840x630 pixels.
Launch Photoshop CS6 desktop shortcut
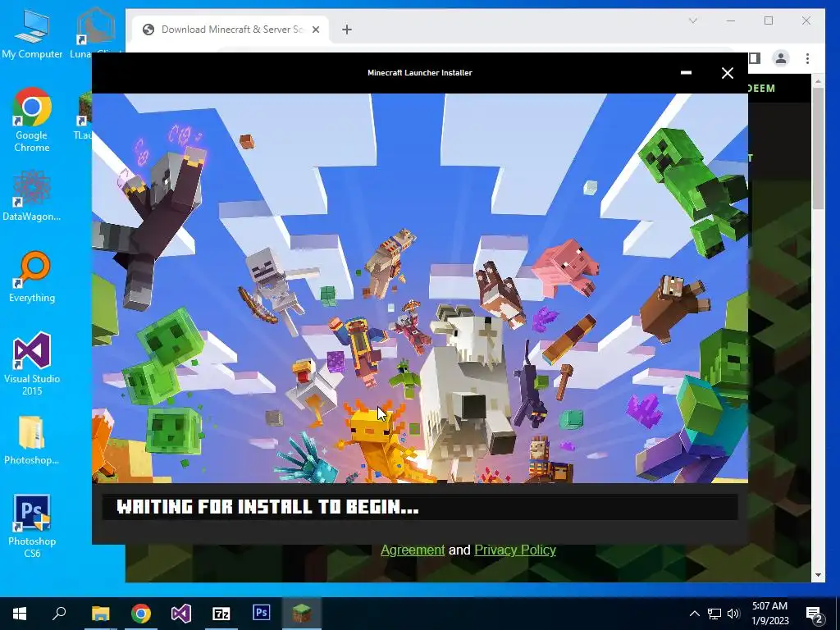[x=32, y=526]
